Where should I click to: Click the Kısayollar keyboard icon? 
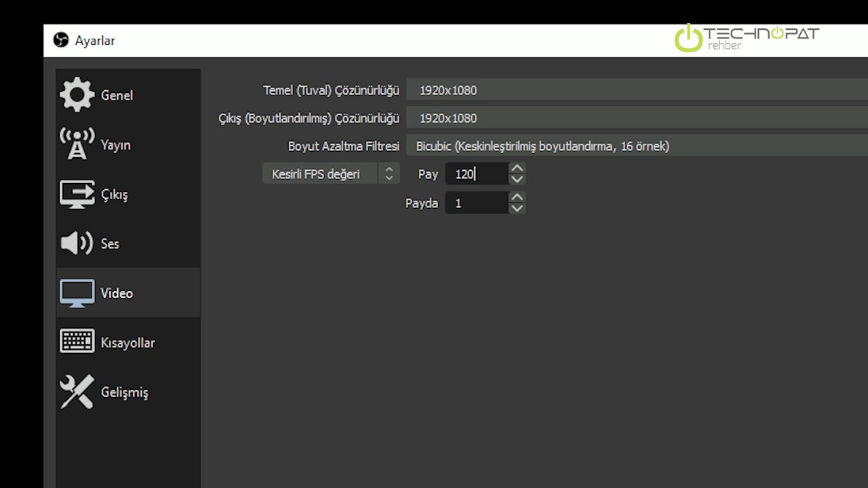[x=77, y=342]
